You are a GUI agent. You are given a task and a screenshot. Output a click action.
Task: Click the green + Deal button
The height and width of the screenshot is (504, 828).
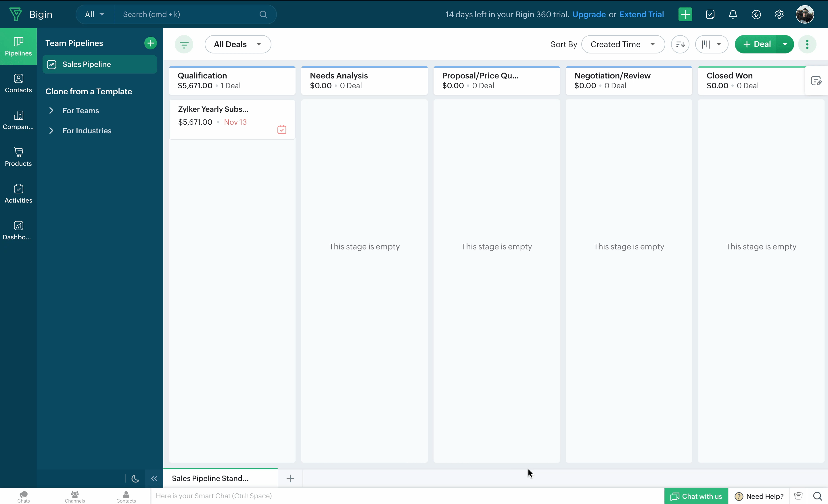pyautogui.click(x=756, y=44)
